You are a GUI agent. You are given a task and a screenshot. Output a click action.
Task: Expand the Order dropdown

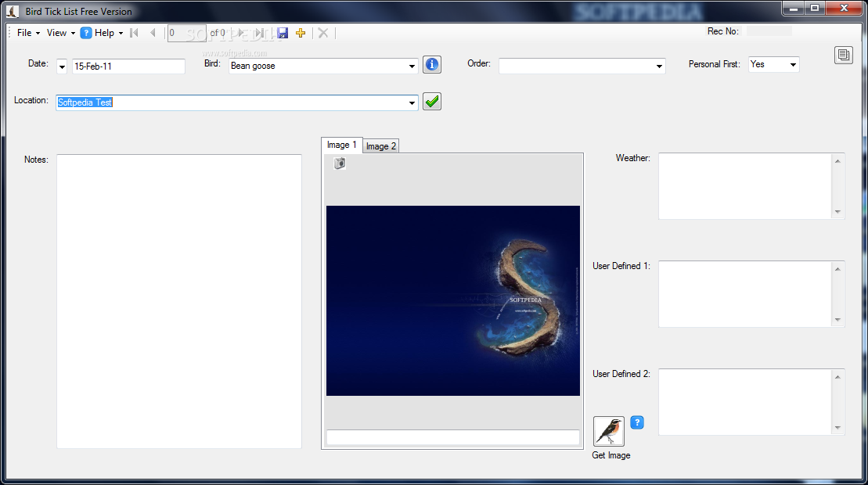point(659,66)
